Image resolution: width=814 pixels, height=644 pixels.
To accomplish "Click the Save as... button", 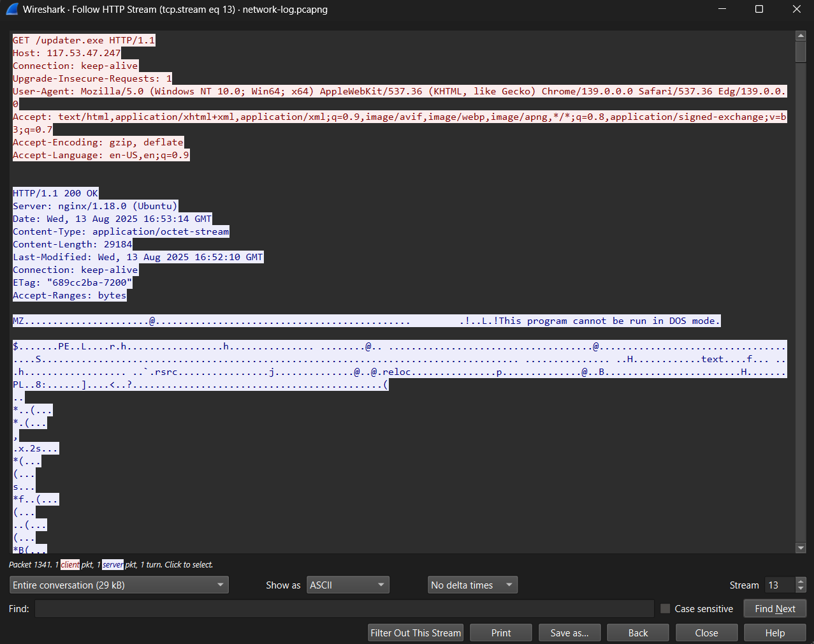I will 569,633.
